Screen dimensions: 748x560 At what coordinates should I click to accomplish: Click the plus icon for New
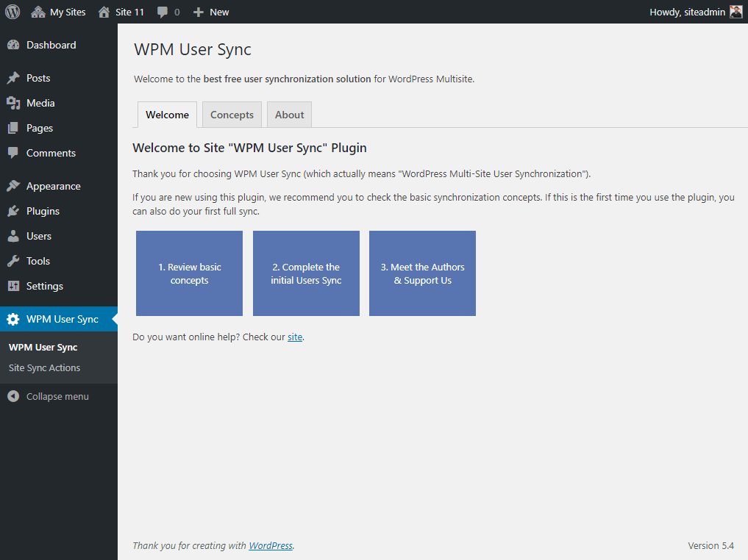199,12
